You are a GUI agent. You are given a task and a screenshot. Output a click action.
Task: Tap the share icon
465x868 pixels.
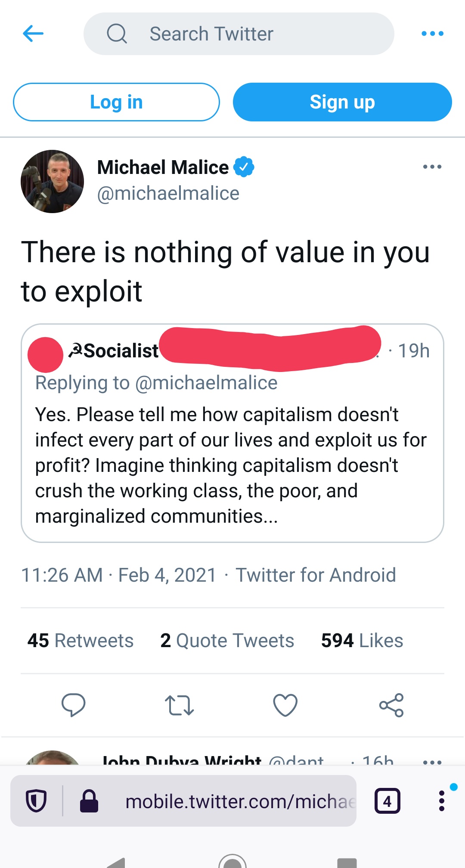click(x=391, y=705)
